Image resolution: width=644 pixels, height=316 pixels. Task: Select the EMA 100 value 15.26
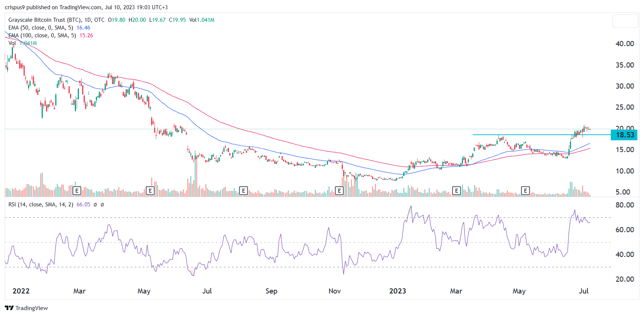86,35
